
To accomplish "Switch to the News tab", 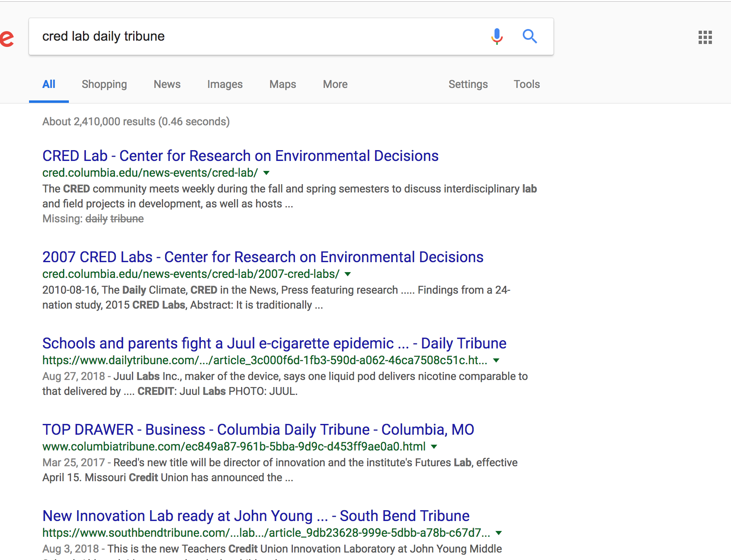I will pyautogui.click(x=167, y=84).
